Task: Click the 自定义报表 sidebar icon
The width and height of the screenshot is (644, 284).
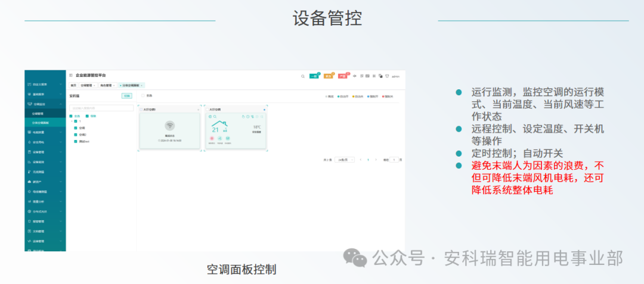Action: click(29, 84)
